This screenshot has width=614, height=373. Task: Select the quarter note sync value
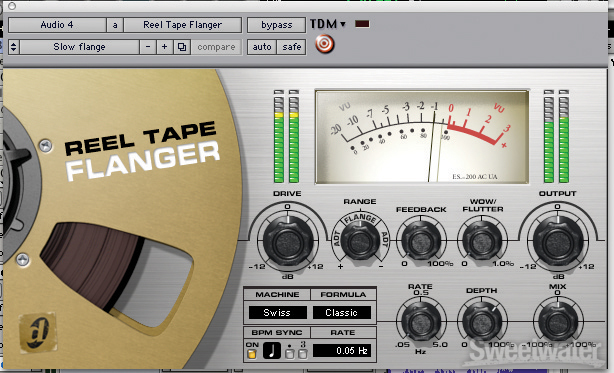point(271,350)
